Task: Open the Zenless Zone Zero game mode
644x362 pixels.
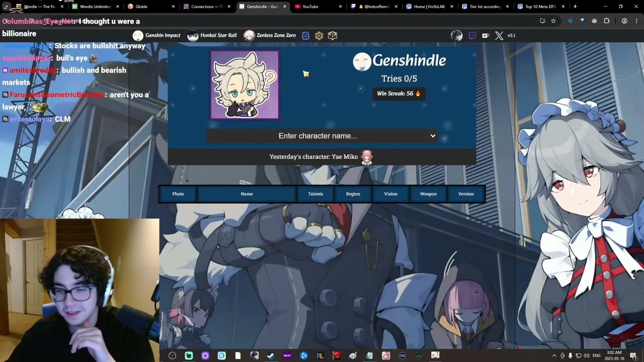Action: tap(270, 35)
